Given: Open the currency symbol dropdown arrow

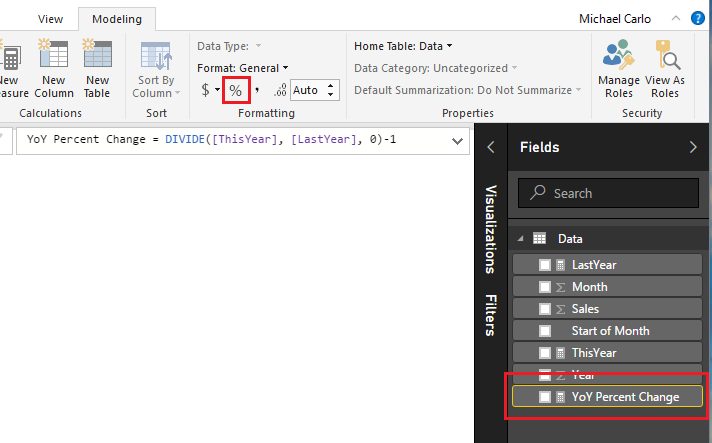Looking at the screenshot, I should [x=218, y=89].
